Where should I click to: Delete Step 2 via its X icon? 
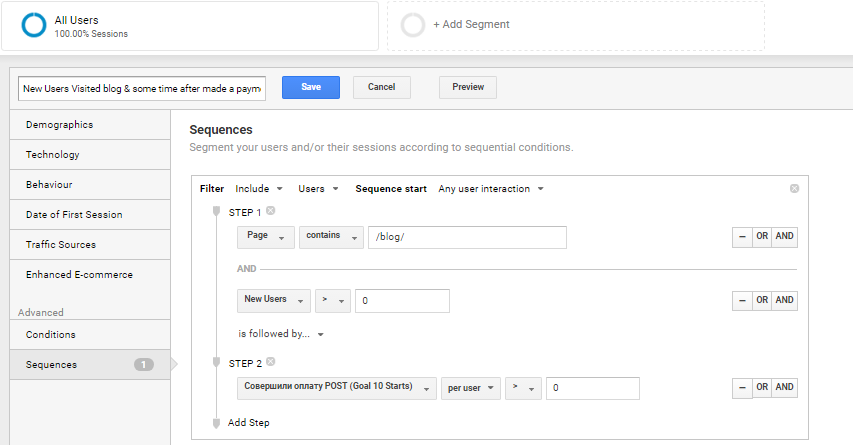tap(270, 362)
